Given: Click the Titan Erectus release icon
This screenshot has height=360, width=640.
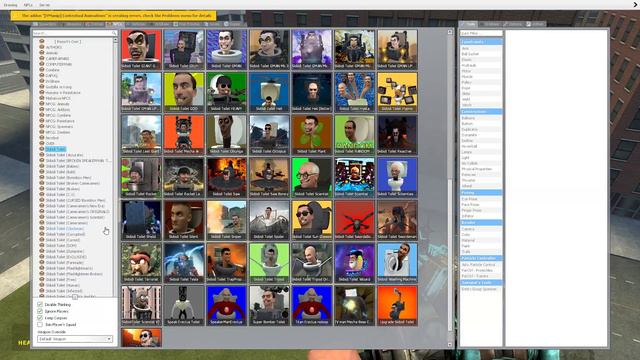Looking at the screenshot, I should pyautogui.click(x=312, y=305).
